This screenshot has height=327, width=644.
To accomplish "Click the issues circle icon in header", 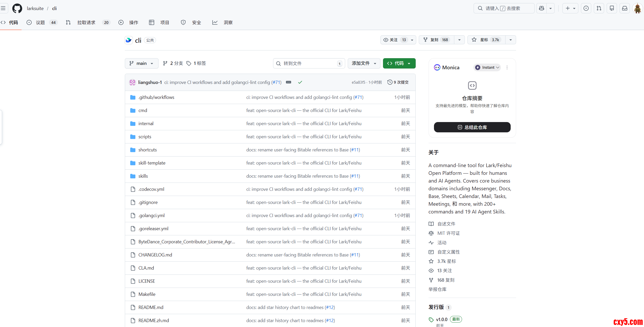I will click(586, 8).
